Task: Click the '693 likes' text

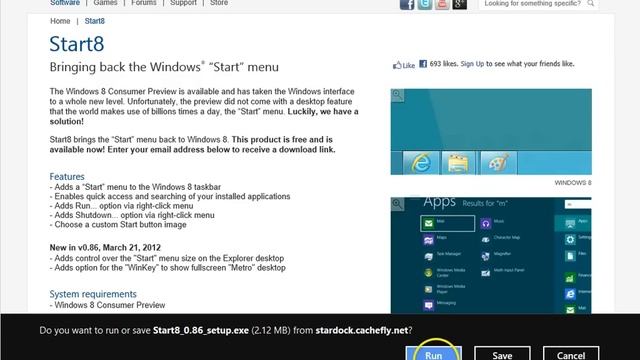Action: coord(443,64)
